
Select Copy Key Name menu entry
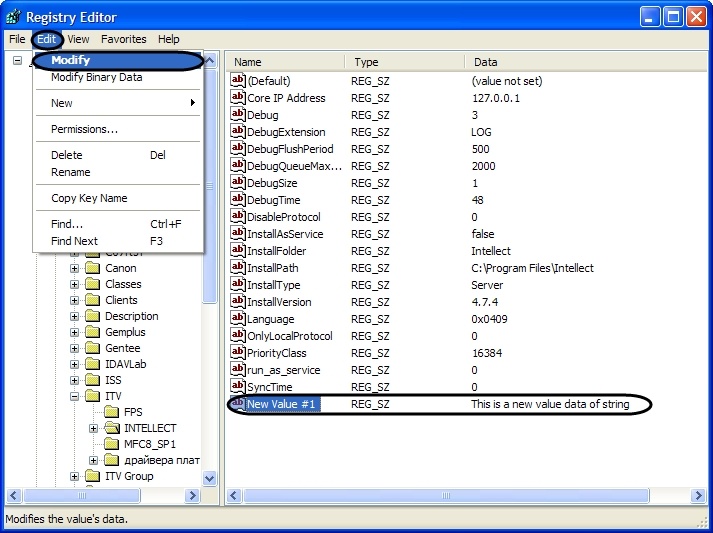pos(89,198)
